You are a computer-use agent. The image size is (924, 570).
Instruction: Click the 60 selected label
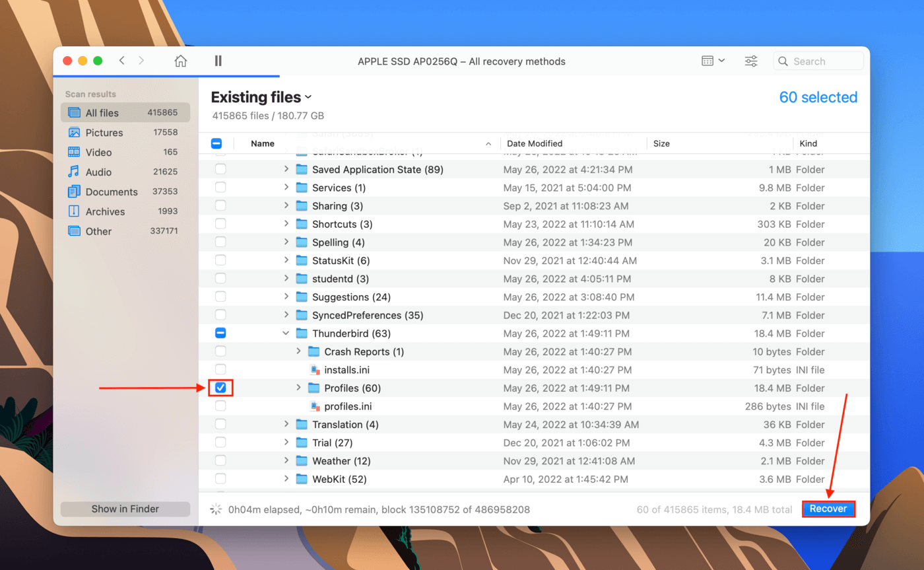(x=818, y=97)
